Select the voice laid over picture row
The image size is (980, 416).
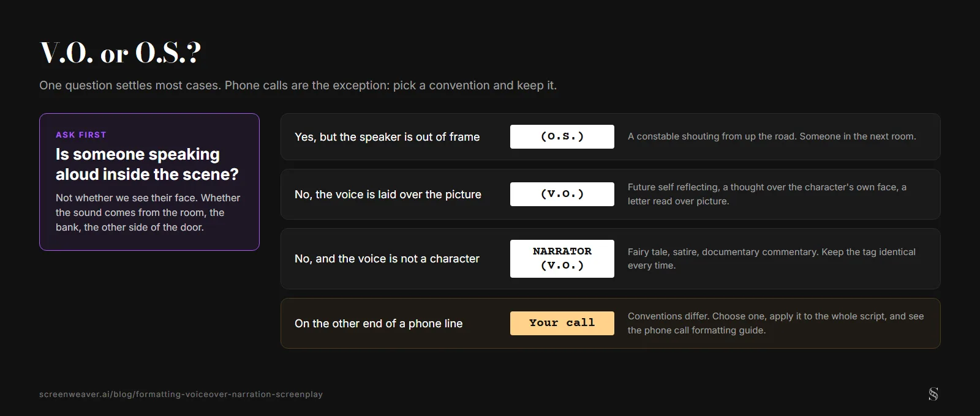(610, 194)
